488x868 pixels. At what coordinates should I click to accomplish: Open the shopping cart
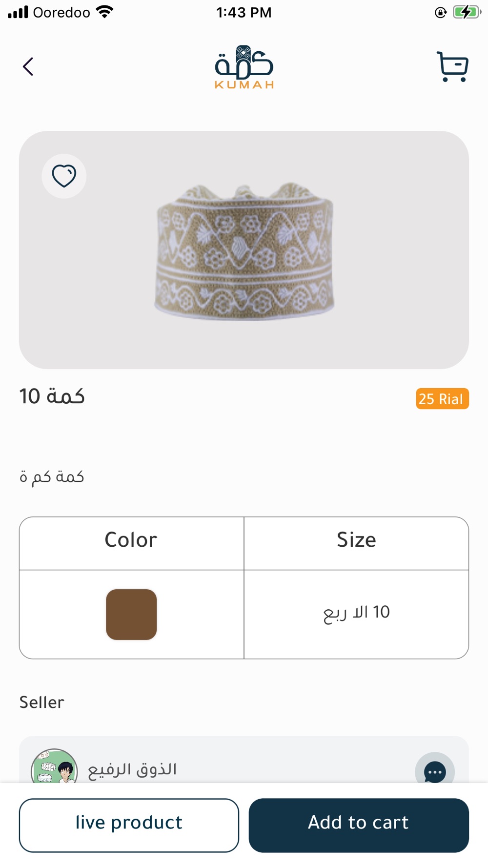point(452,66)
